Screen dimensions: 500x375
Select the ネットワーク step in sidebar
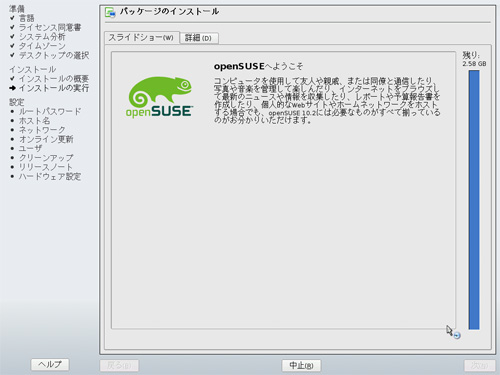pyautogui.click(x=42, y=130)
